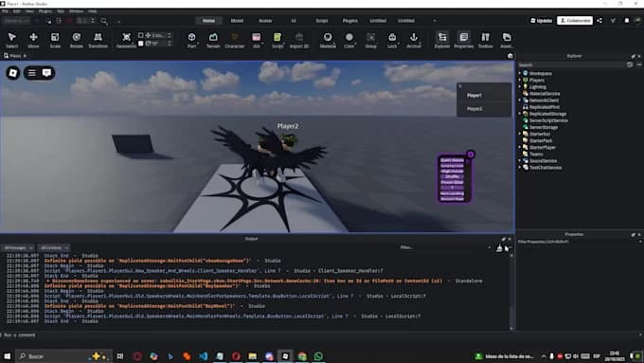
Task: Open the Asset Manager
Action: tap(507, 41)
